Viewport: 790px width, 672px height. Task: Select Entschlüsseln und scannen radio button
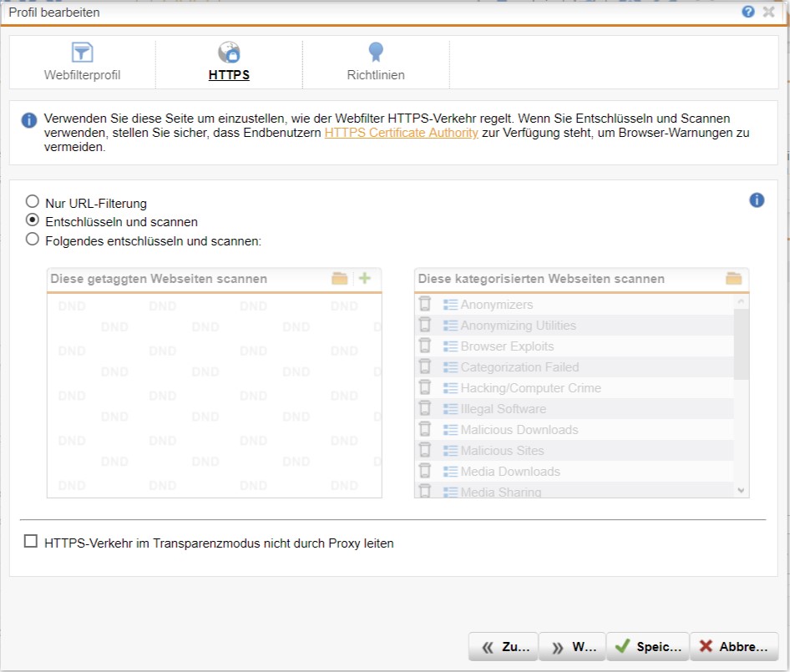click(33, 221)
